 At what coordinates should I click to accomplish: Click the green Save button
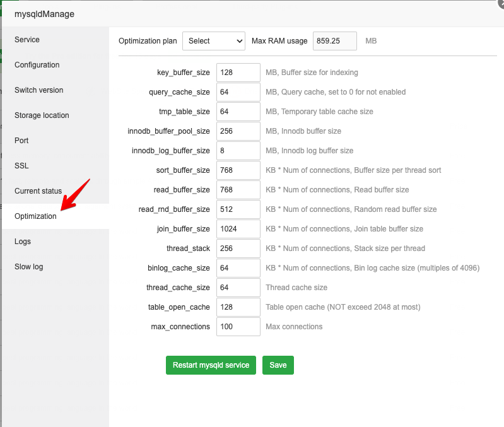pyautogui.click(x=278, y=365)
